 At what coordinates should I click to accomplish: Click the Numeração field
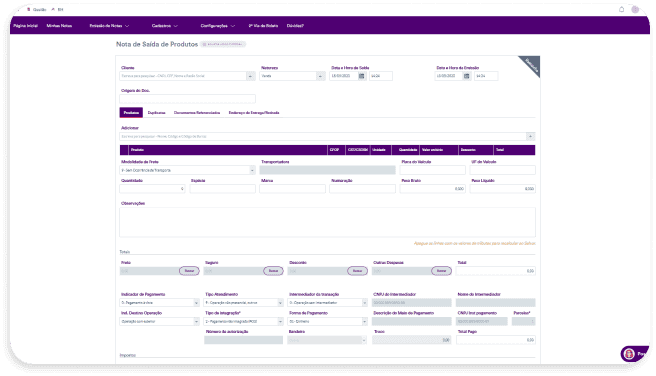(362, 189)
